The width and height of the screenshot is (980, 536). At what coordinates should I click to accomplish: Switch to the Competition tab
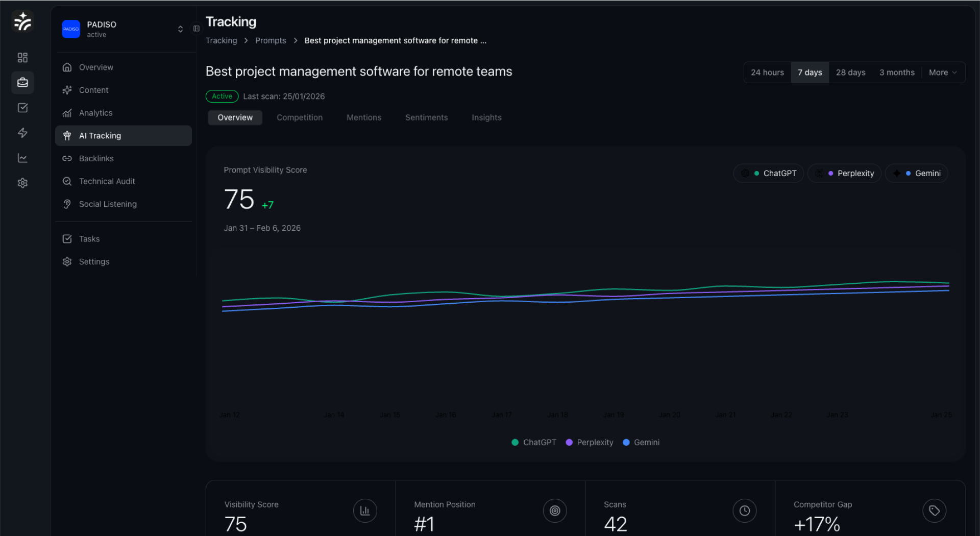click(300, 117)
